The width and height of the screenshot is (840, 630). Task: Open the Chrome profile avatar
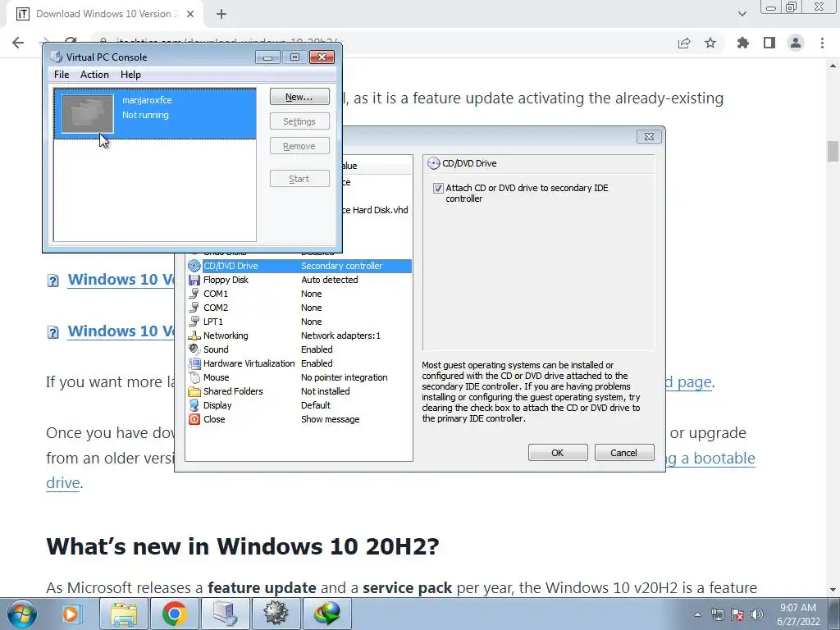[x=796, y=43]
